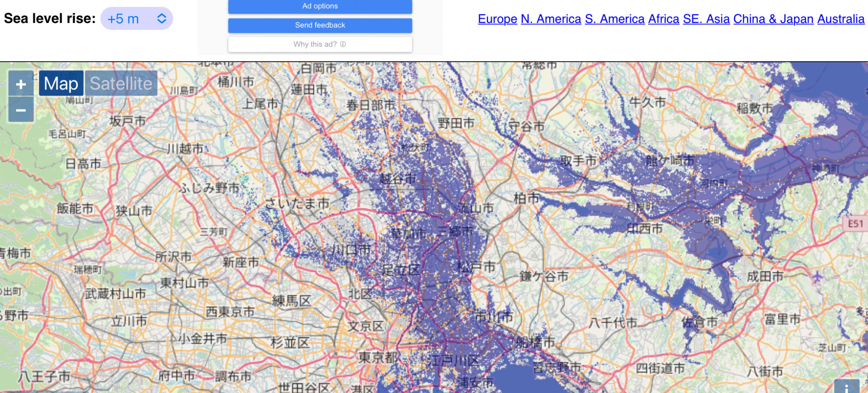Click the E51 road shield marker
The width and height of the screenshot is (868, 393).
(x=855, y=223)
